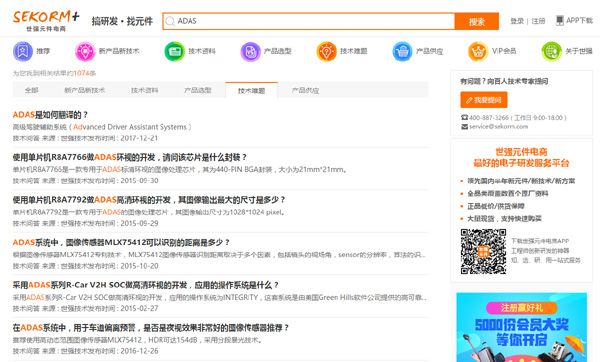
Task: Open the 产品选型 purple icon
Action: click(251, 51)
